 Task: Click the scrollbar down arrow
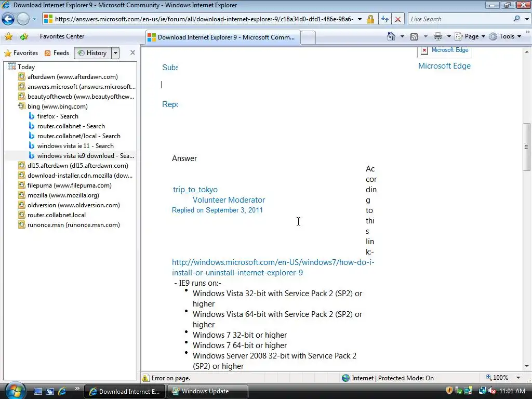(527, 366)
